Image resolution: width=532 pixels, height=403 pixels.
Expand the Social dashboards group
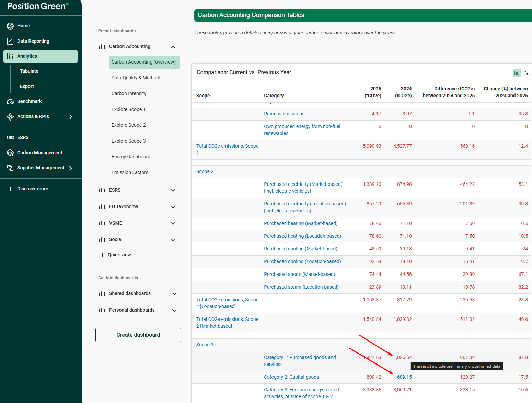tap(173, 240)
